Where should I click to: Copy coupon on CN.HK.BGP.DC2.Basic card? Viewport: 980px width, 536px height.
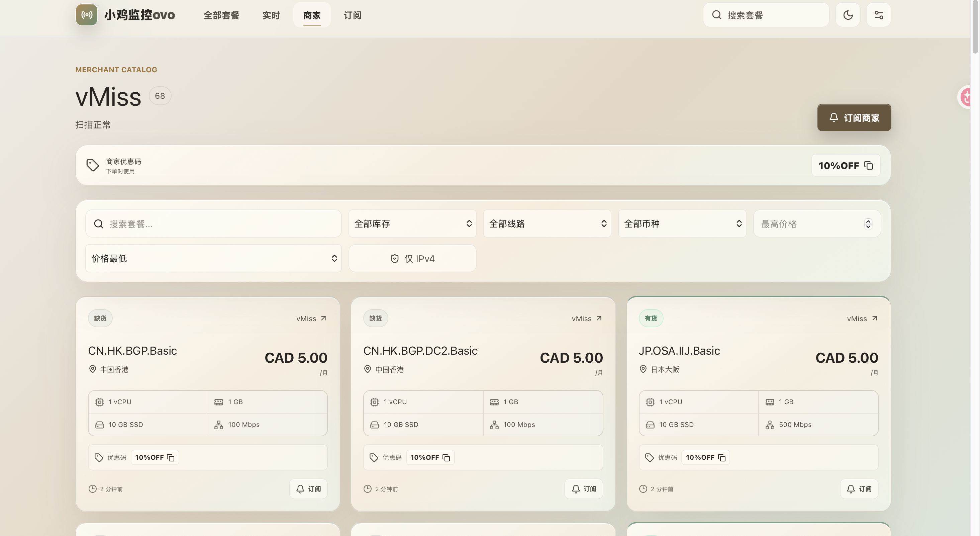430,457
